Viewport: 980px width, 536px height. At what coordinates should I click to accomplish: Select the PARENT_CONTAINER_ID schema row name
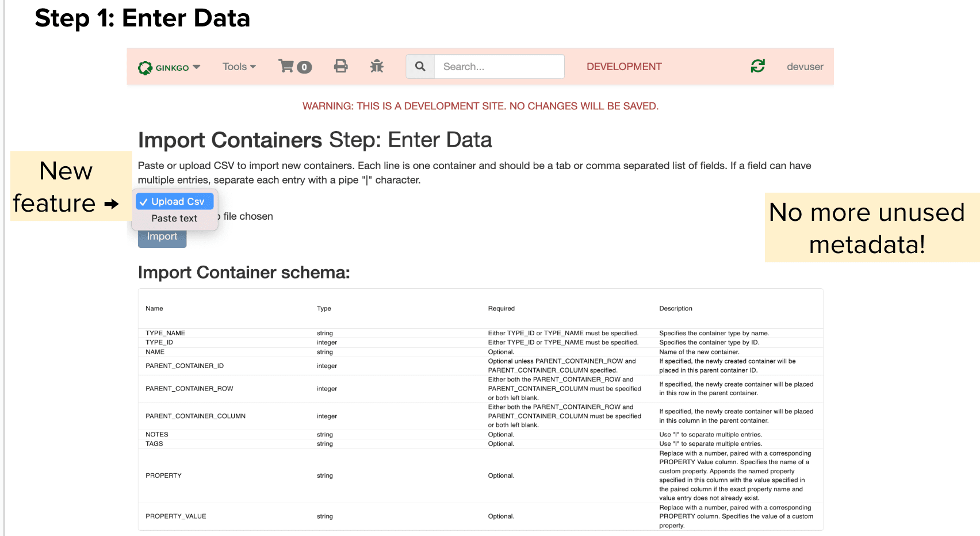point(185,366)
